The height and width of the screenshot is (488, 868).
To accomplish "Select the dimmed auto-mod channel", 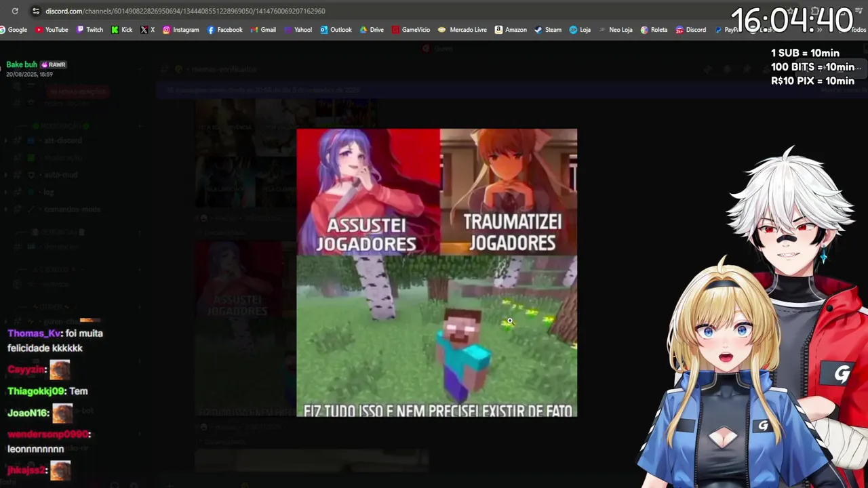I will [x=60, y=175].
